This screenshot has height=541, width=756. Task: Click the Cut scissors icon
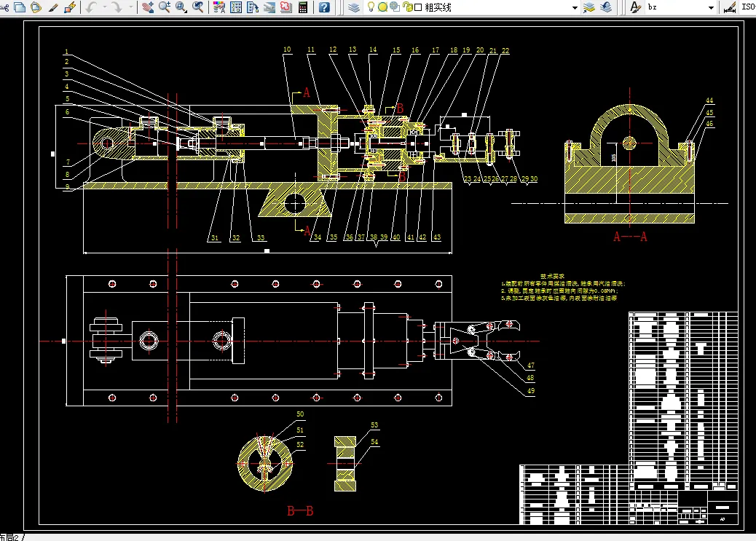pyautogui.click(x=4, y=7)
